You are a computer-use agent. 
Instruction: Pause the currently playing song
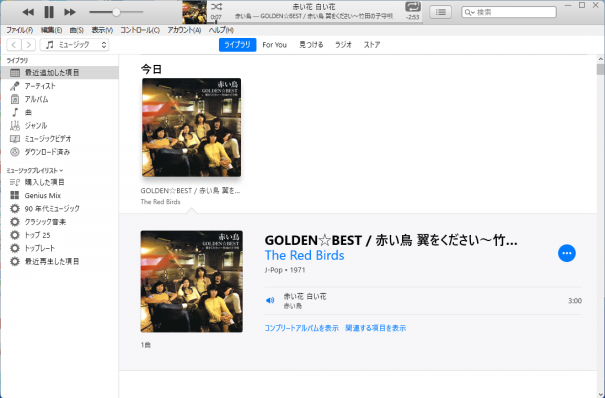click(49, 12)
